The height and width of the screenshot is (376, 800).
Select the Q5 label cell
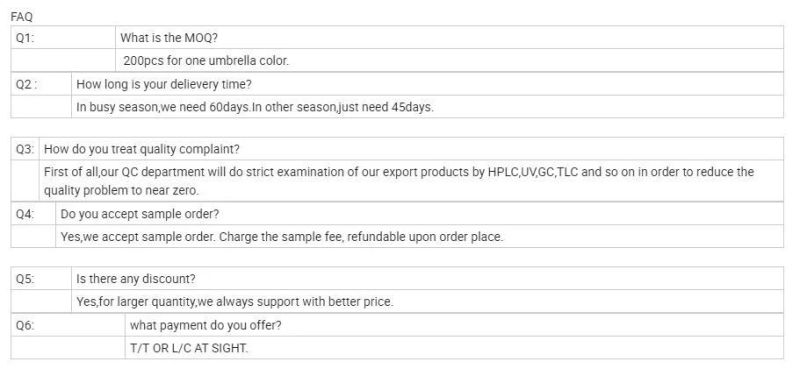[41, 279]
